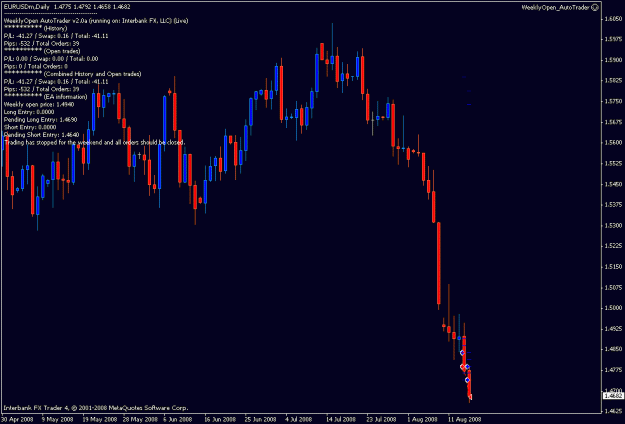Click 1.4925 on the price axis
Image resolution: width=625 pixels, height=424 pixels.
(614, 329)
